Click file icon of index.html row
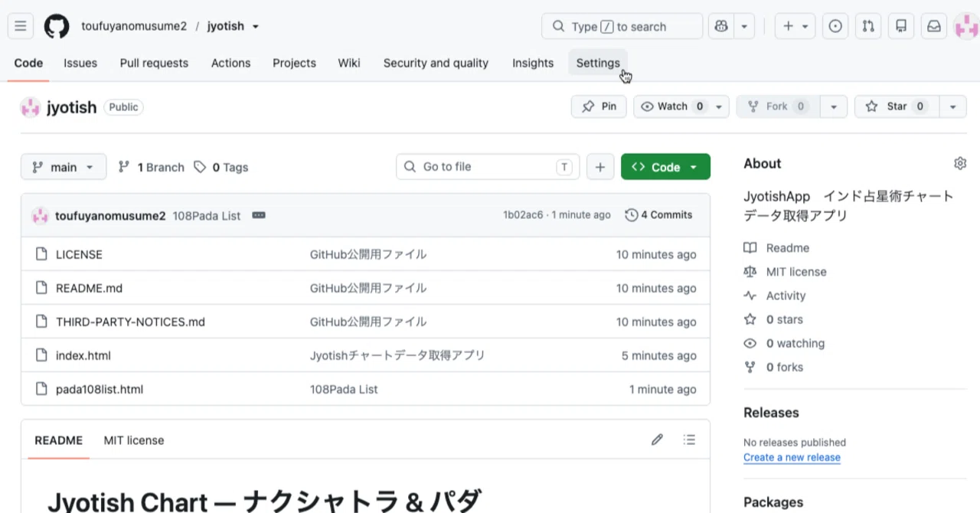The width and height of the screenshot is (980, 513). (x=42, y=355)
